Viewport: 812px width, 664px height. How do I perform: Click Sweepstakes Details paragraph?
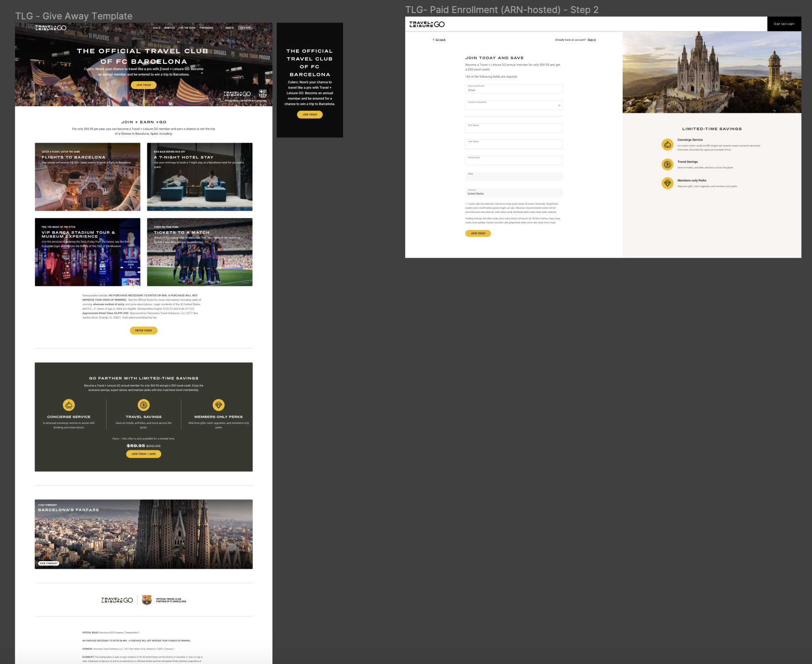[142, 306]
